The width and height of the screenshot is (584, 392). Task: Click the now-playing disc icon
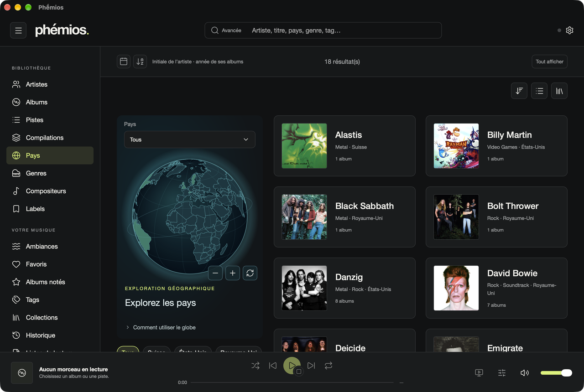coord(22,373)
